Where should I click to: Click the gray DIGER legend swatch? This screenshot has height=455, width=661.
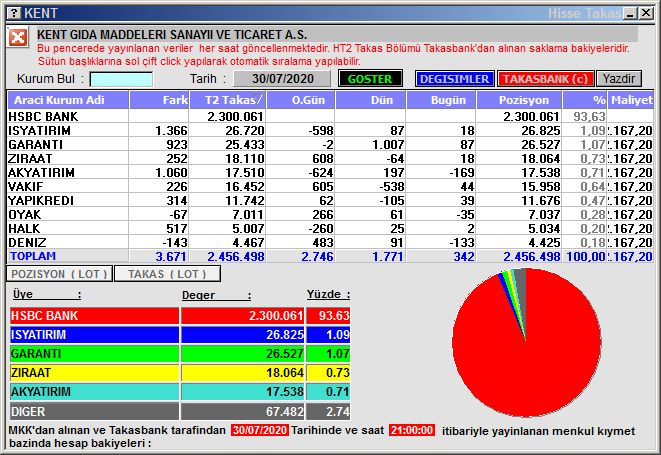pyautogui.click(x=94, y=411)
